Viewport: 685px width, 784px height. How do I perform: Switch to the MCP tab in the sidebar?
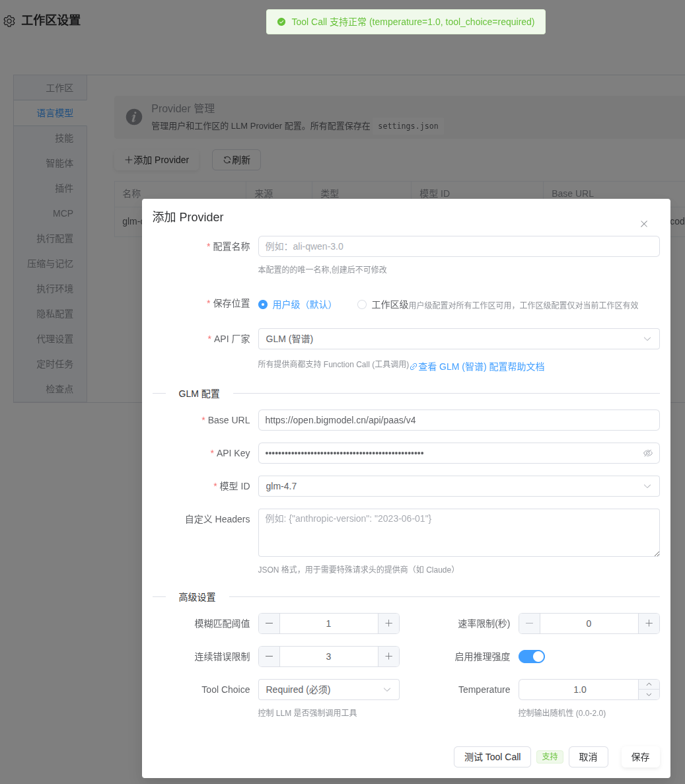pyautogui.click(x=63, y=213)
